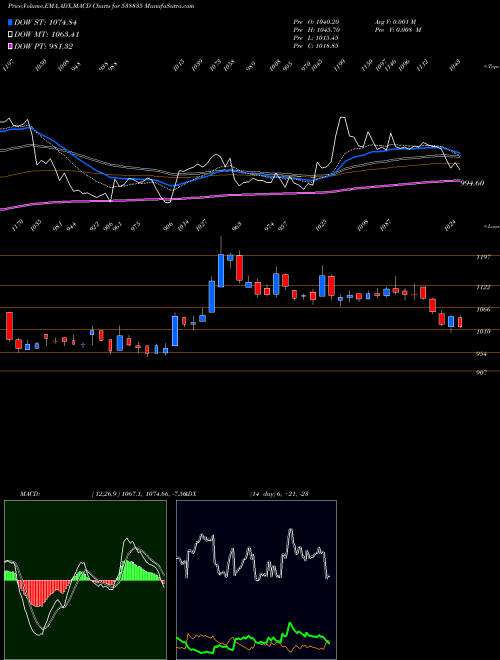Select the DOW ST: 1074.84 label
This screenshot has height=660, width=500.
pos(45,22)
